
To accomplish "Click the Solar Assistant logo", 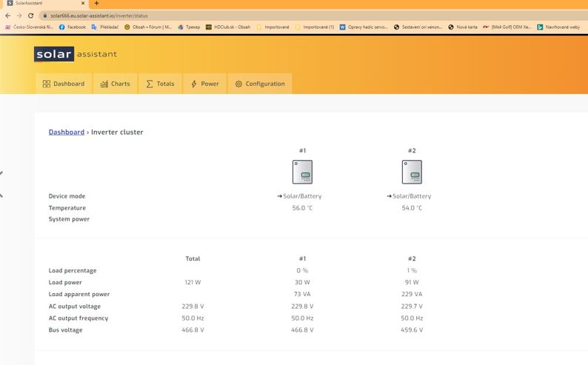I will point(76,54).
